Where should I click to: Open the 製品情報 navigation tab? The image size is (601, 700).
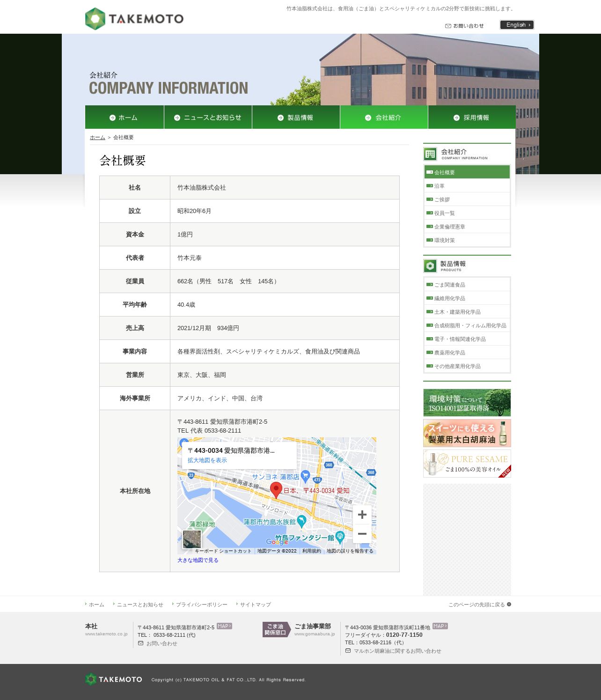tap(296, 117)
